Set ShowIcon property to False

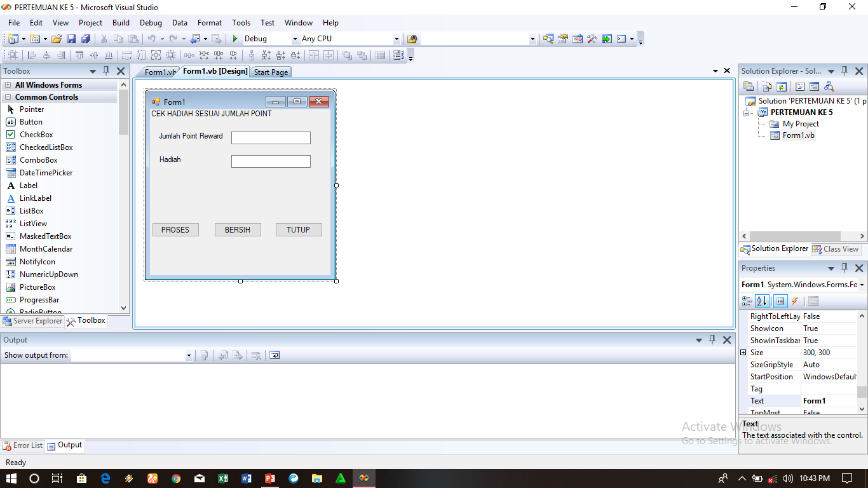pos(829,328)
